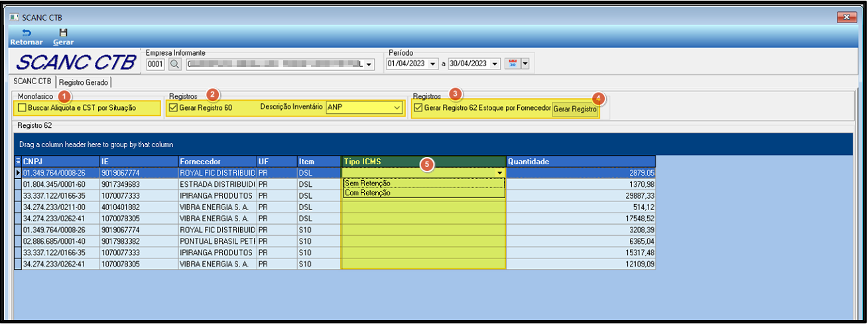This screenshot has height=324, width=868.
Task: Select CNPJ cell 02.886.685/0001-40
Action: click(x=60, y=241)
